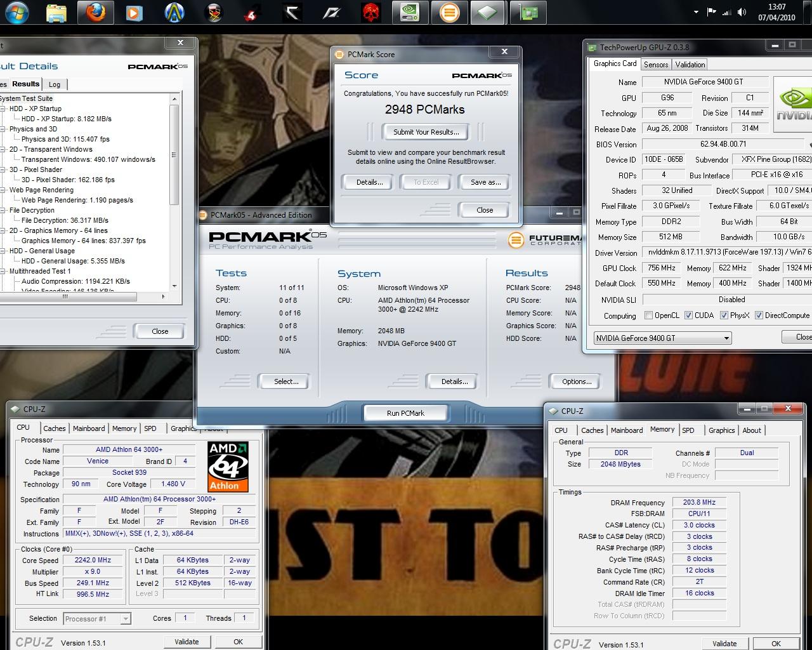The height and width of the screenshot is (650, 812).
Task: Click the title icon of left CPU-Z window
Action: coord(15,409)
